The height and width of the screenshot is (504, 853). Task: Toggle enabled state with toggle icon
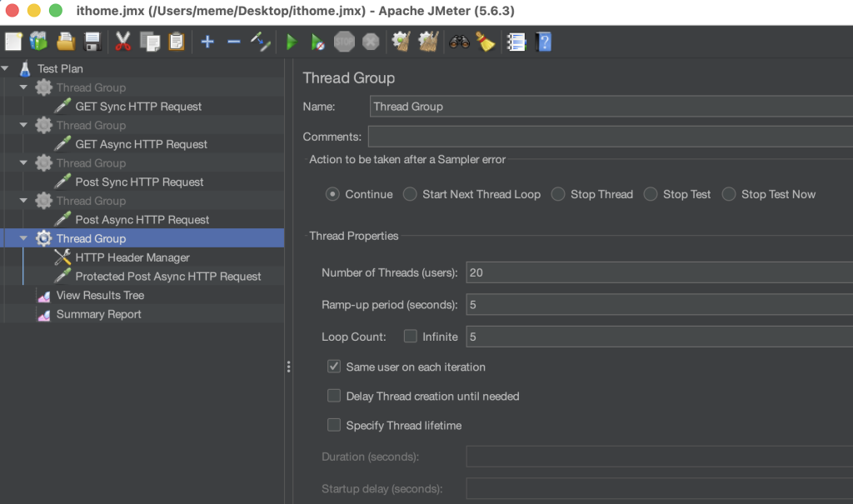click(x=261, y=42)
